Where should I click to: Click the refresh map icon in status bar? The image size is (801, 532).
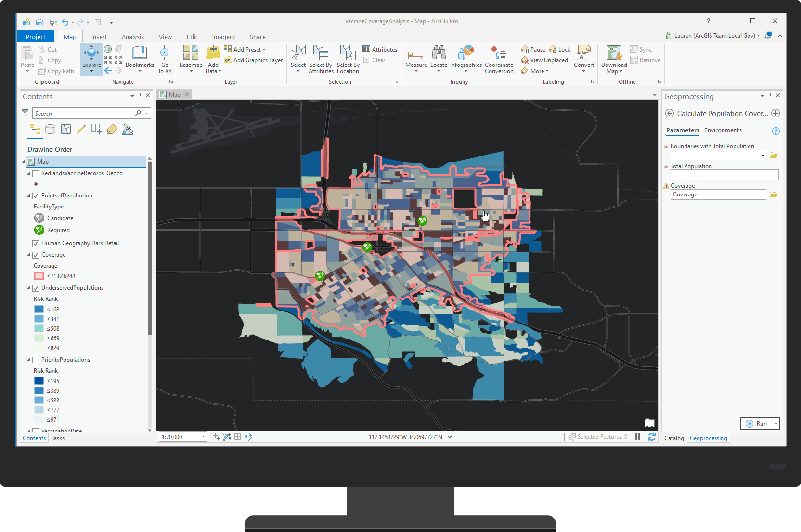(x=652, y=437)
